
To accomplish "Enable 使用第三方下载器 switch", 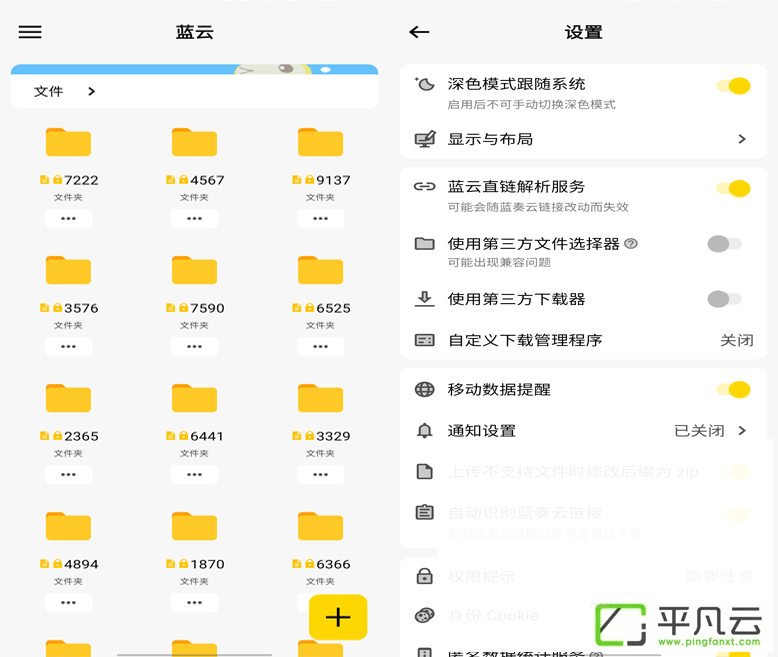I will 725,299.
